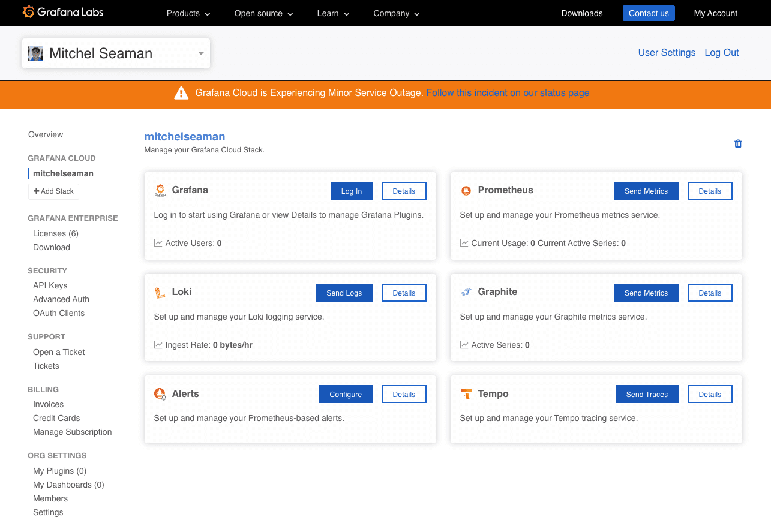Open My Plugins (0) in sidebar
This screenshot has width=771, height=532.
pyautogui.click(x=60, y=471)
